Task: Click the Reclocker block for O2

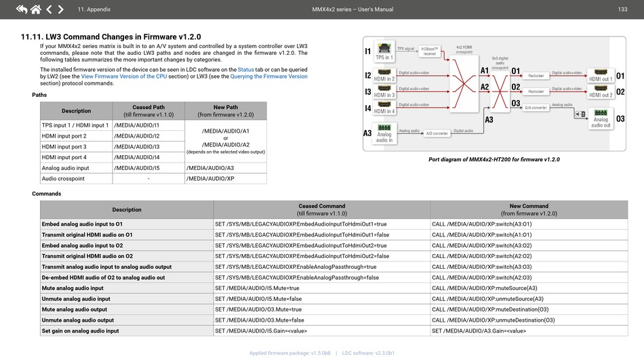Action: (x=536, y=91)
